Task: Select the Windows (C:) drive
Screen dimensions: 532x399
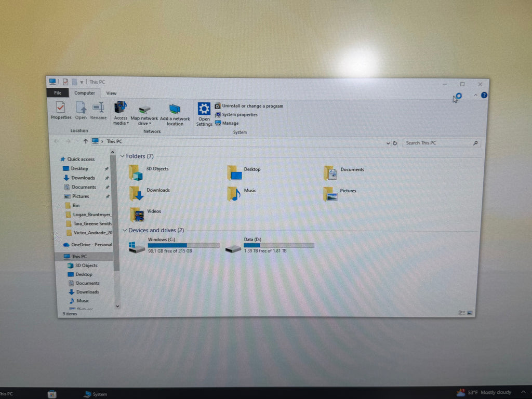Action: 174,245
